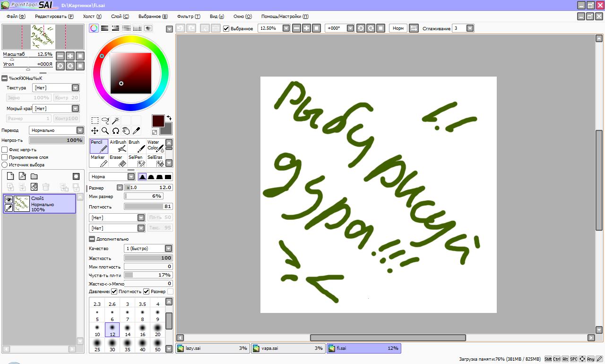Show the color wheel panel
The height and width of the screenshot is (364, 605).
[x=94, y=28]
